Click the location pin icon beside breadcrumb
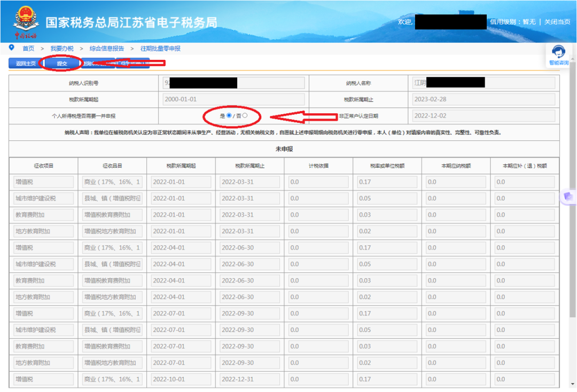The image size is (577, 392). coord(12,48)
